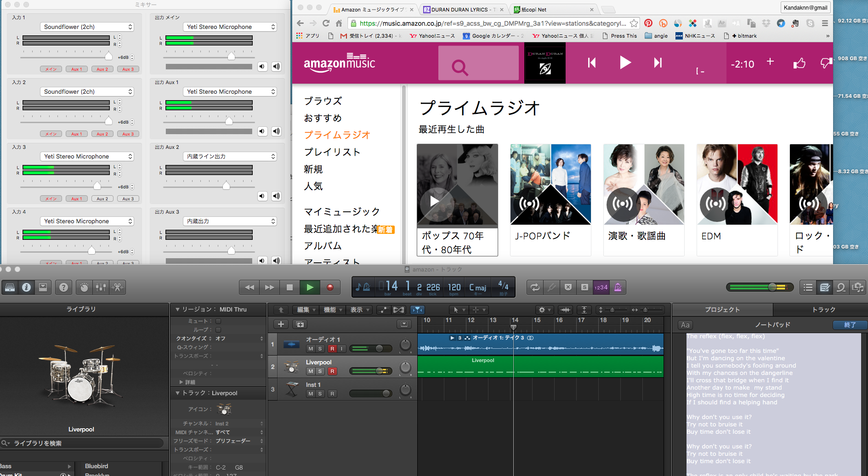This screenshot has width=868, height=476.
Task: Stop playback with the Stop button
Action: click(289, 288)
